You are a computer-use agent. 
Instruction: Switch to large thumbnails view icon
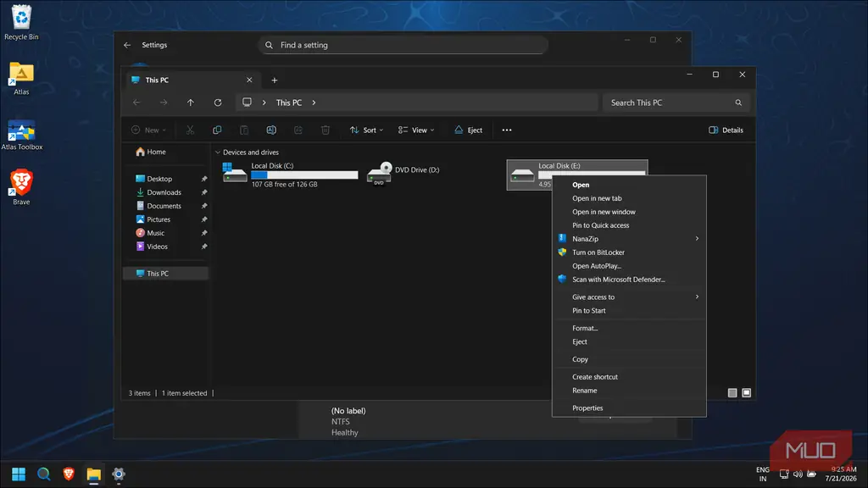point(746,393)
